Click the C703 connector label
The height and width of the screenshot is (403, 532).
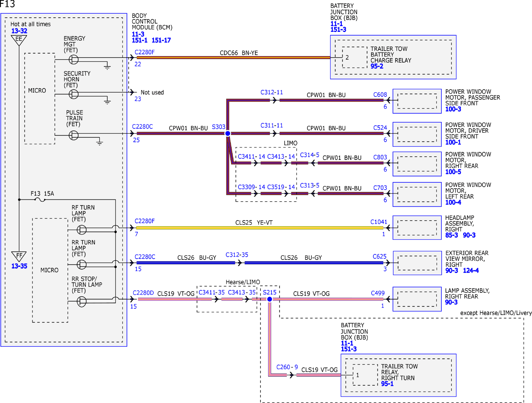coord(380,188)
